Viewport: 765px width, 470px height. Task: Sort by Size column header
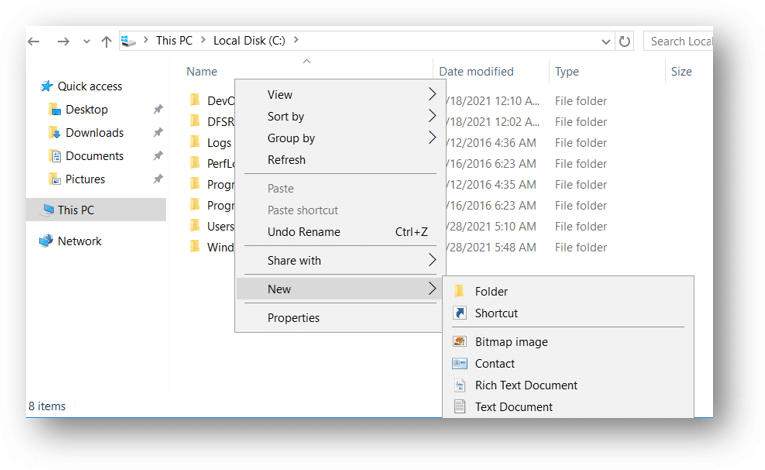click(682, 72)
